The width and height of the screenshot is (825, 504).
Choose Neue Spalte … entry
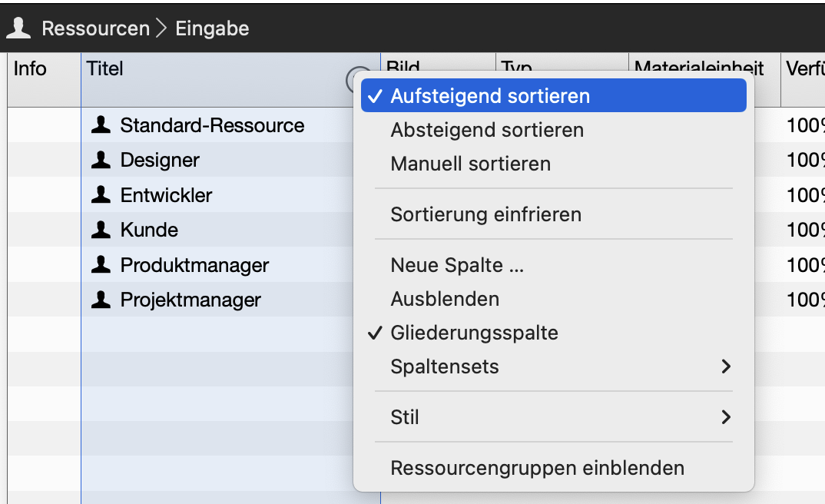pyautogui.click(x=554, y=265)
